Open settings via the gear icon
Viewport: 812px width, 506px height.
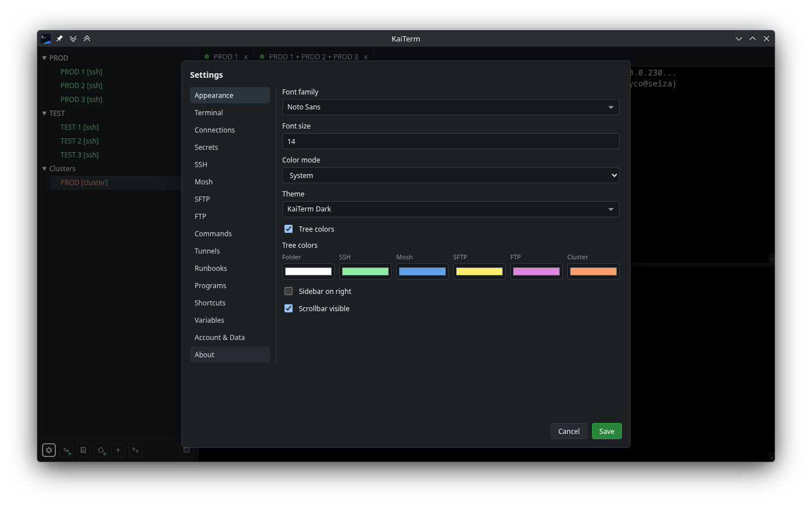(x=49, y=450)
